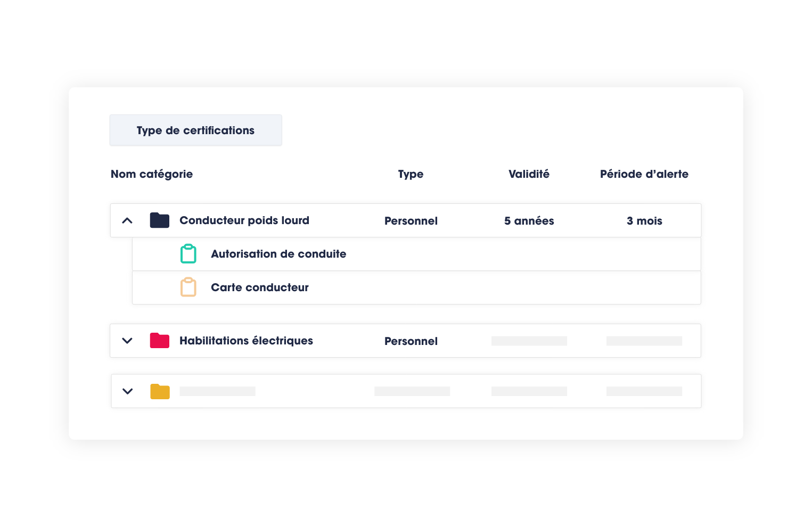Open the Type de certifications tab
The width and height of the screenshot is (812, 527).
point(195,130)
